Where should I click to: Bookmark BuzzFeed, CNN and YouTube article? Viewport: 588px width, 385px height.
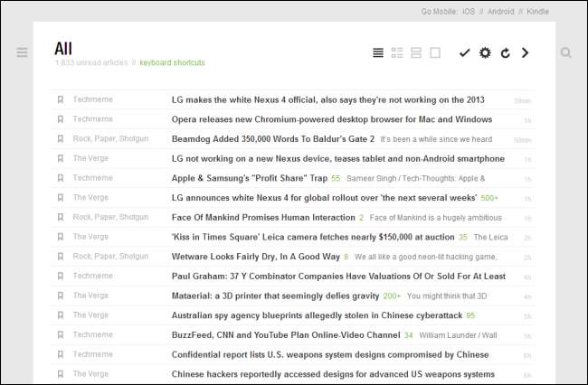[x=61, y=334]
